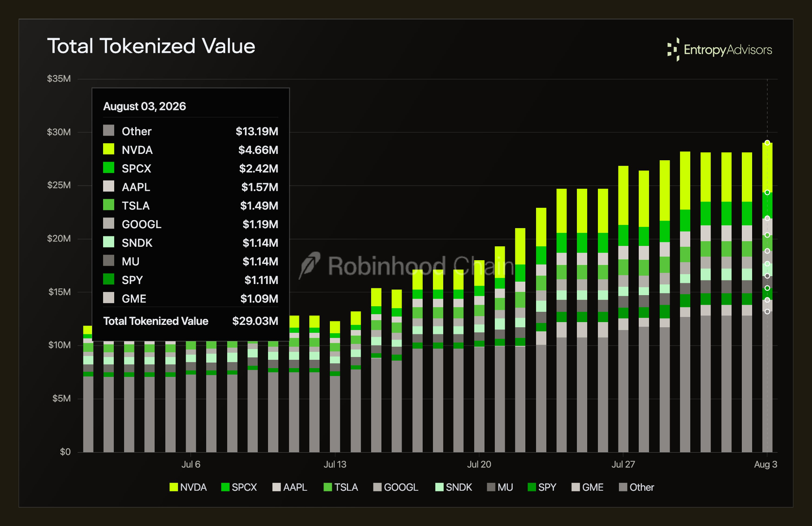Click the '$0' y-axis label
This screenshot has height=526, width=812.
[x=65, y=452]
